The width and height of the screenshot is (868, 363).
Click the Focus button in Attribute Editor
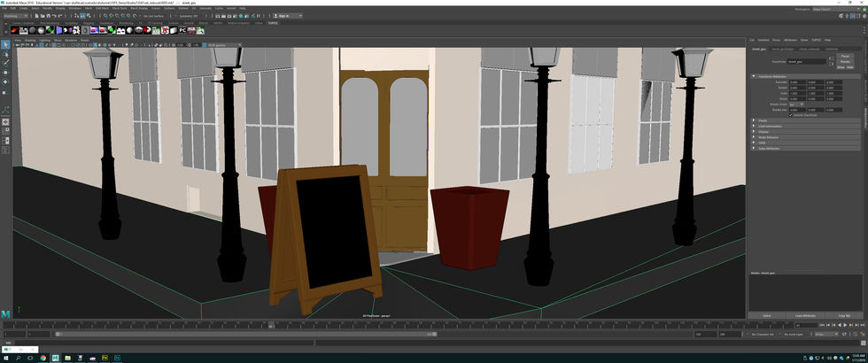[x=845, y=56]
